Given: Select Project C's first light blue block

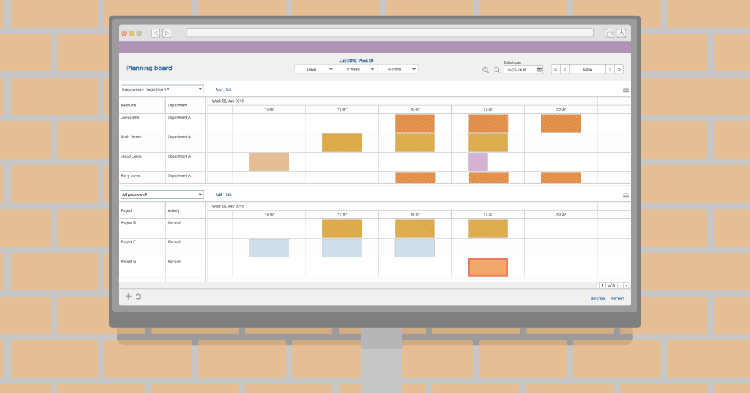Looking at the screenshot, I should pos(269,248).
